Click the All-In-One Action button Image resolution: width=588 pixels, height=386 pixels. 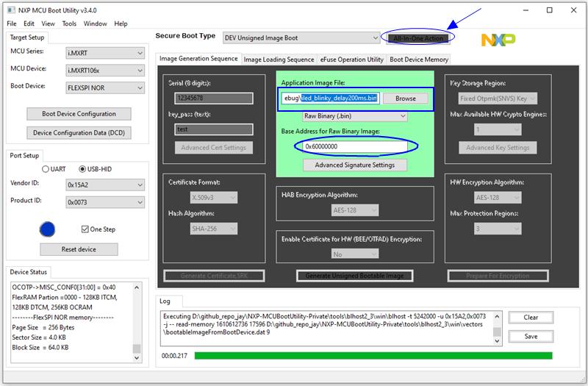(417, 38)
